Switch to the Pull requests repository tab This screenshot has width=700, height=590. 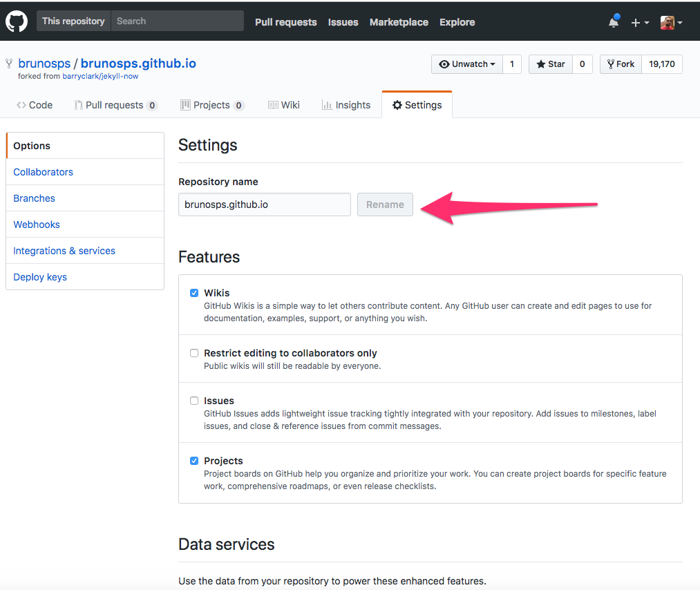click(115, 105)
